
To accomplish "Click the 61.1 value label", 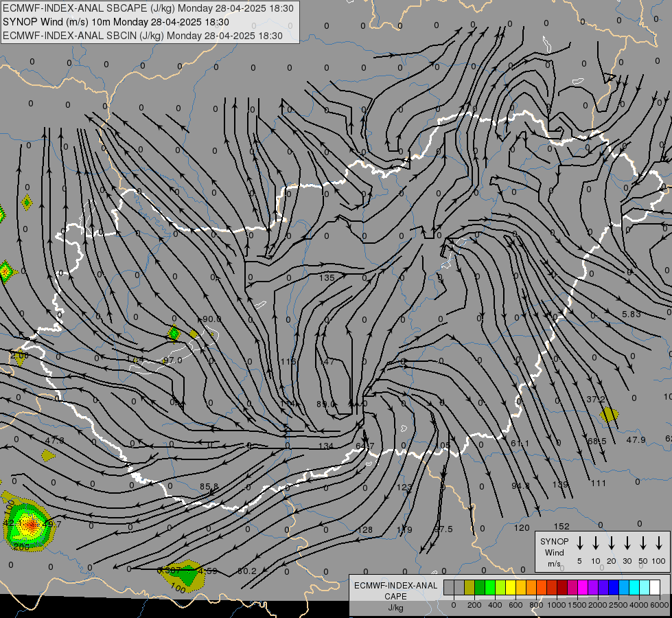I will coord(520,443).
